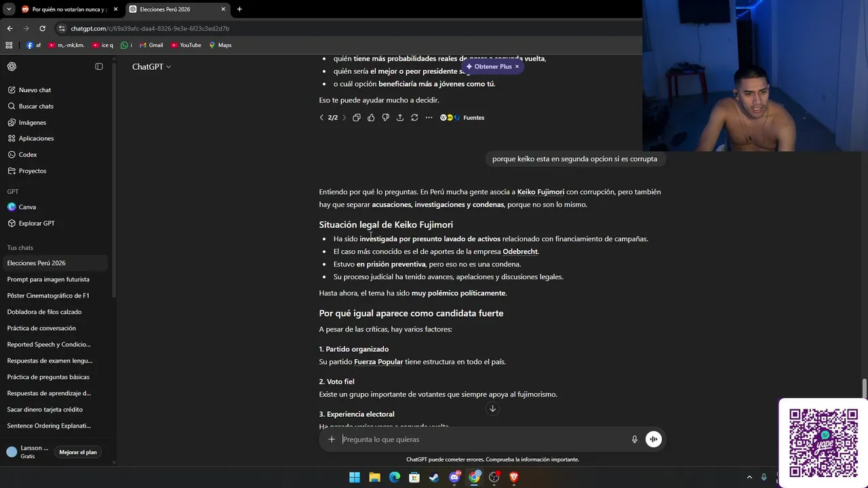Collapse the sidebar with the panel icon
Viewport: 868px width, 488px height.
pyautogui.click(x=99, y=66)
